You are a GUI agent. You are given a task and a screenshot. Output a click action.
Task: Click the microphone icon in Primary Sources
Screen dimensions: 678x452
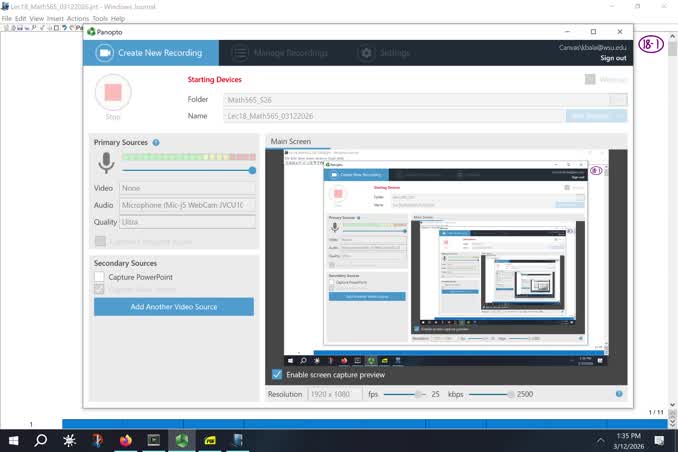(x=106, y=163)
